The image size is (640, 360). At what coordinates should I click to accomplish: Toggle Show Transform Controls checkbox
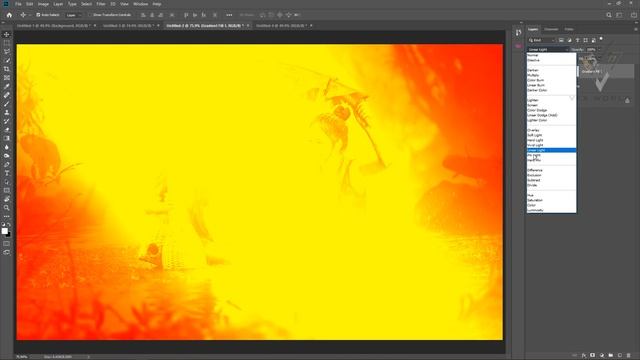[91, 15]
